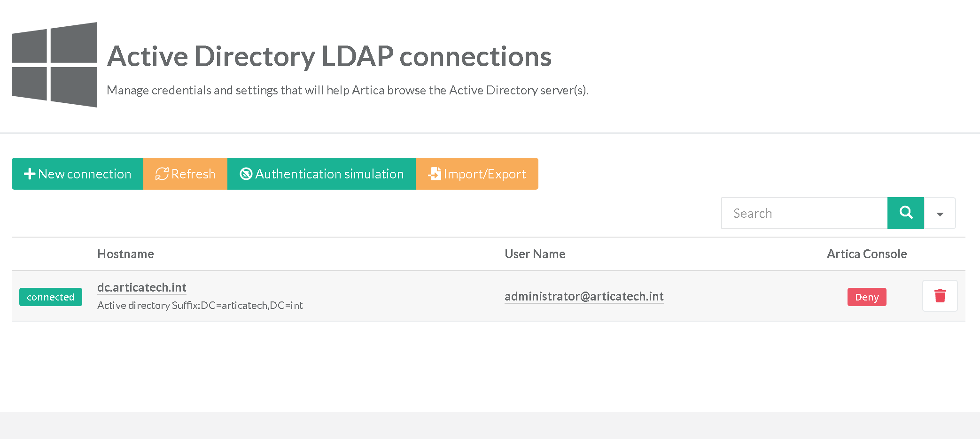Delete the dc.articatech.int connection via trash icon

tap(940, 296)
